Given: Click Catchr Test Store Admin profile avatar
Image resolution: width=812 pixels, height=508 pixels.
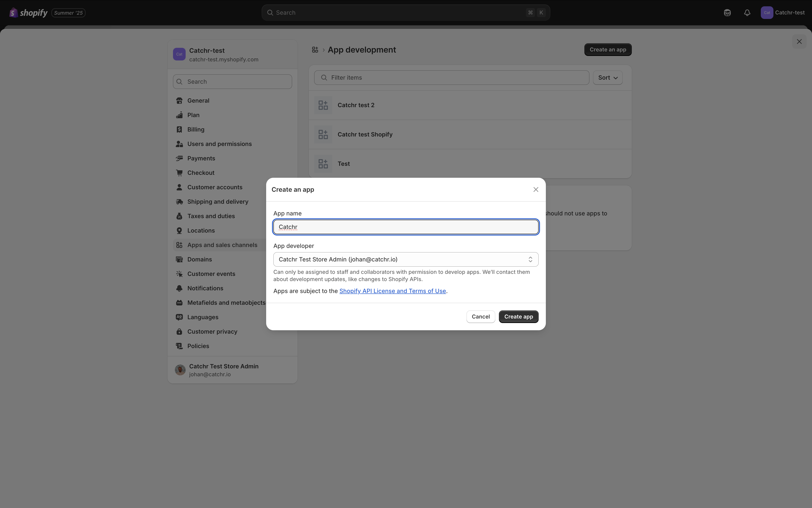Looking at the screenshot, I should 180,370.
